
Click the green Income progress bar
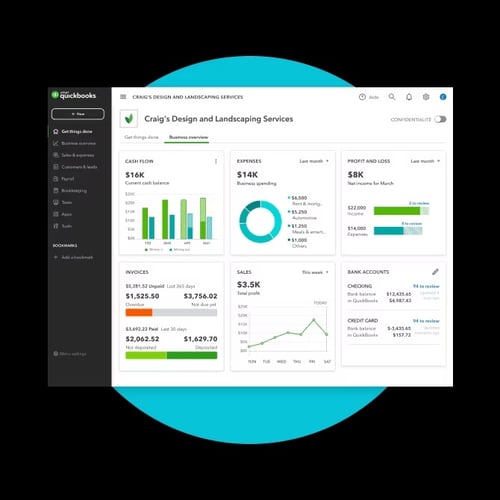[x=401, y=211]
